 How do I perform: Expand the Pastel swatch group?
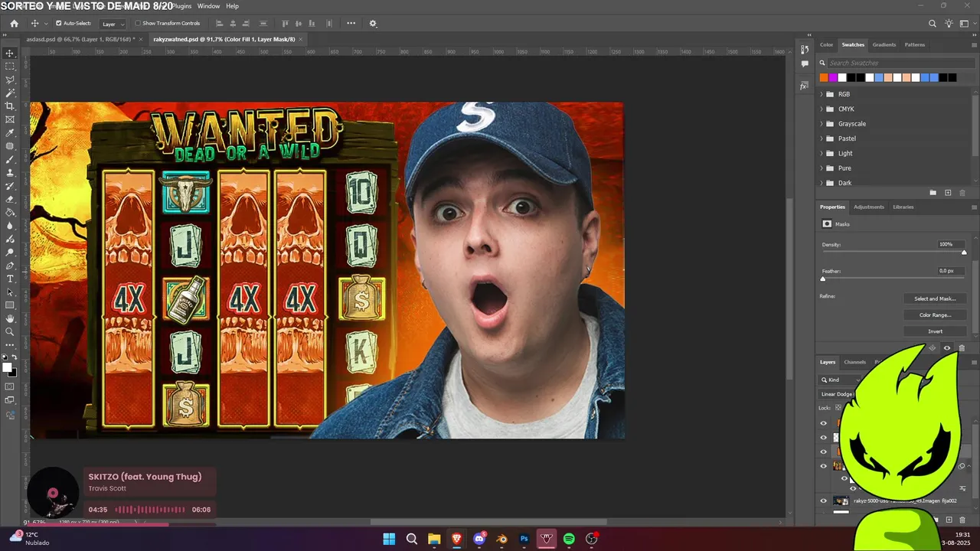[x=822, y=139]
